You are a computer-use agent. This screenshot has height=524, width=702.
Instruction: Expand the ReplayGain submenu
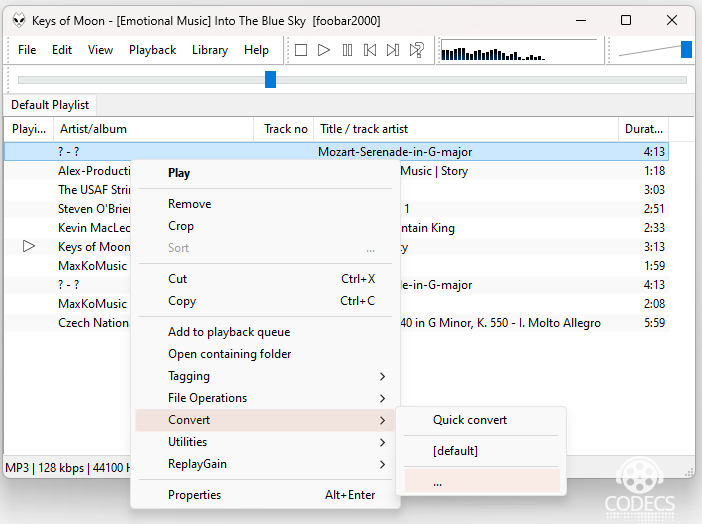(265, 464)
